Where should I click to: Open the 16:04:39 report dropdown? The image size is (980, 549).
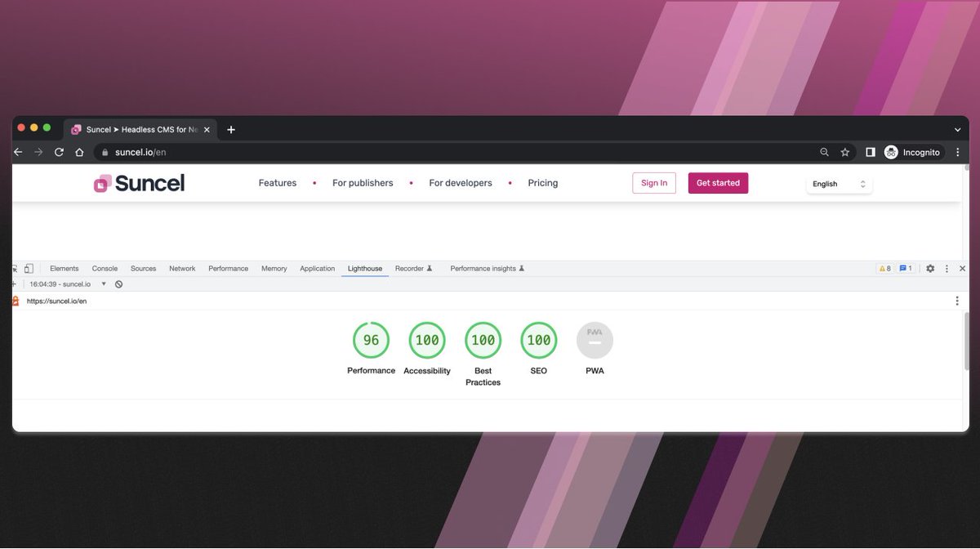[69, 284]
